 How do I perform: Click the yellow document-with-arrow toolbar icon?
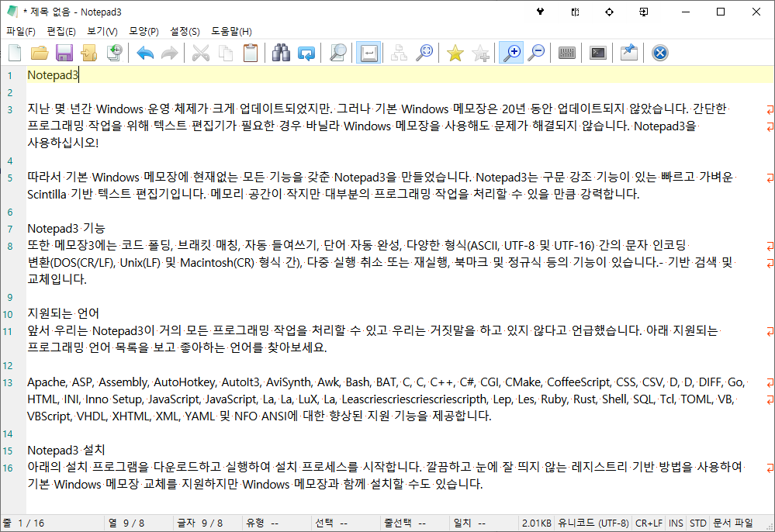coord(89,53)
